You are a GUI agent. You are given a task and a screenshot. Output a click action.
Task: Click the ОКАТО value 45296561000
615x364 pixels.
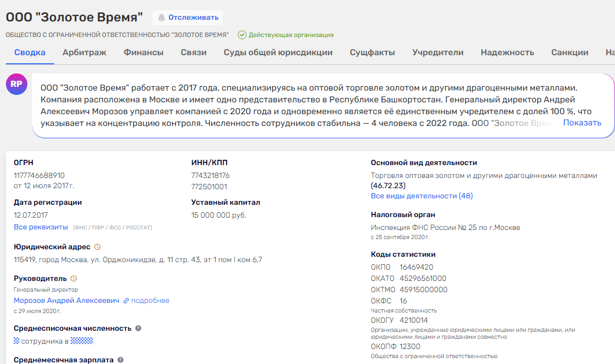[423, 279]
